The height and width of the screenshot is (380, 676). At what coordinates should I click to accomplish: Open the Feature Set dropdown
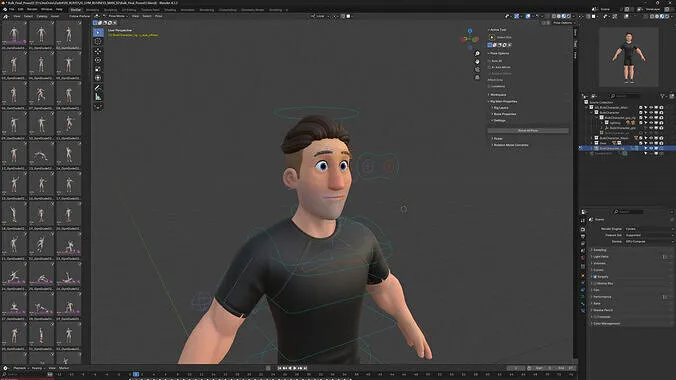pyautogui.click(x=649, y=236)
